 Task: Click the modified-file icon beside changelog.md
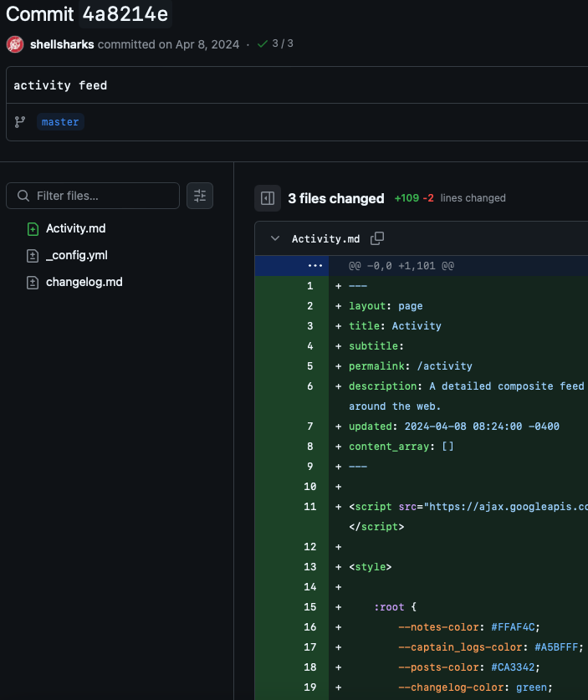(33, 283)
